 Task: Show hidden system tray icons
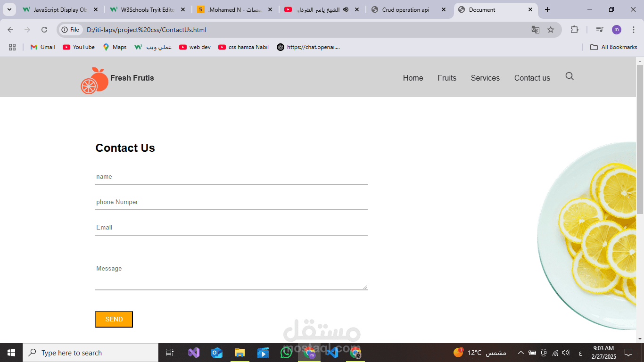pyautogui.click(x=520, y=353)
